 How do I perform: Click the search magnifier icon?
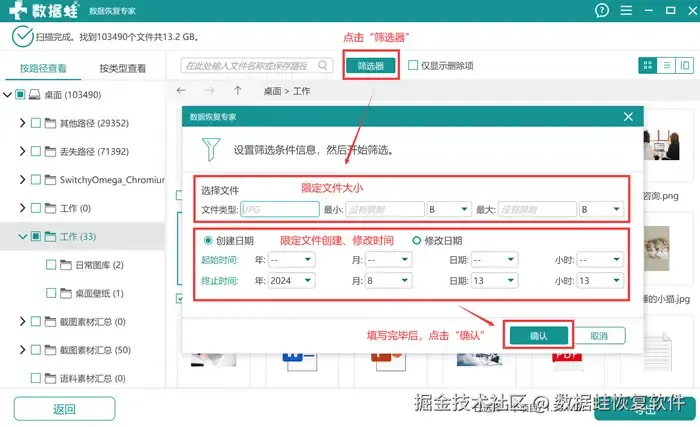tap(323, 65)
